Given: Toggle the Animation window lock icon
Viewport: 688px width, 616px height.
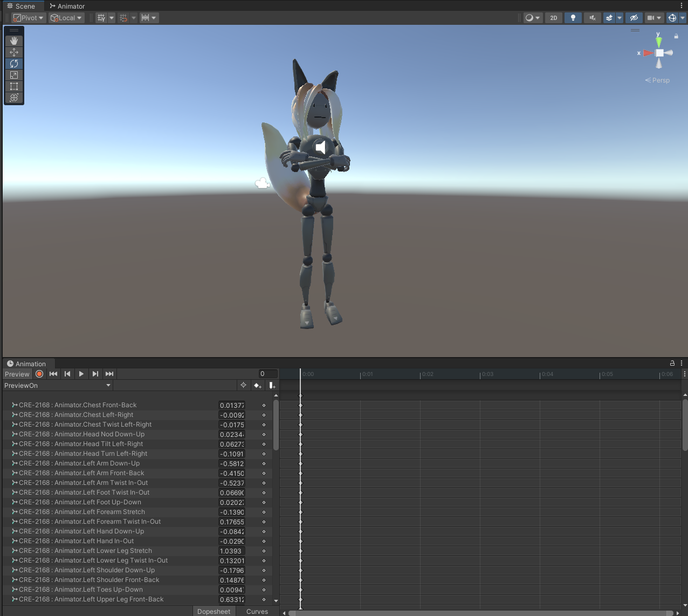Looking at the screenshot, I should (x=672, y=363).
